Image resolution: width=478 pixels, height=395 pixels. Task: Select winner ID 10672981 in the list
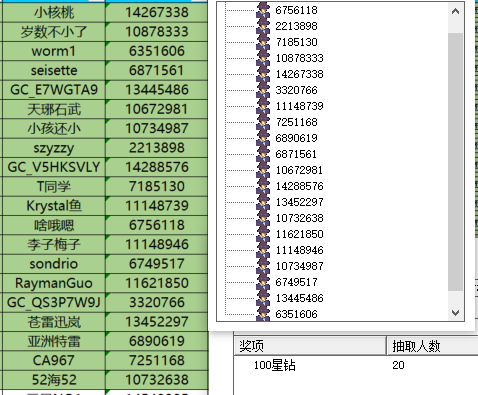point(299,170)
